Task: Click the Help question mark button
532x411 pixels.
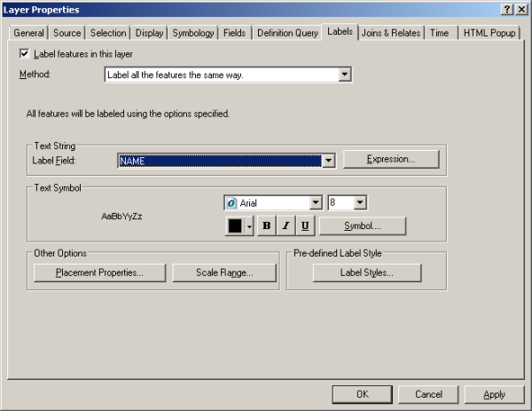Action: coord(506,9)
